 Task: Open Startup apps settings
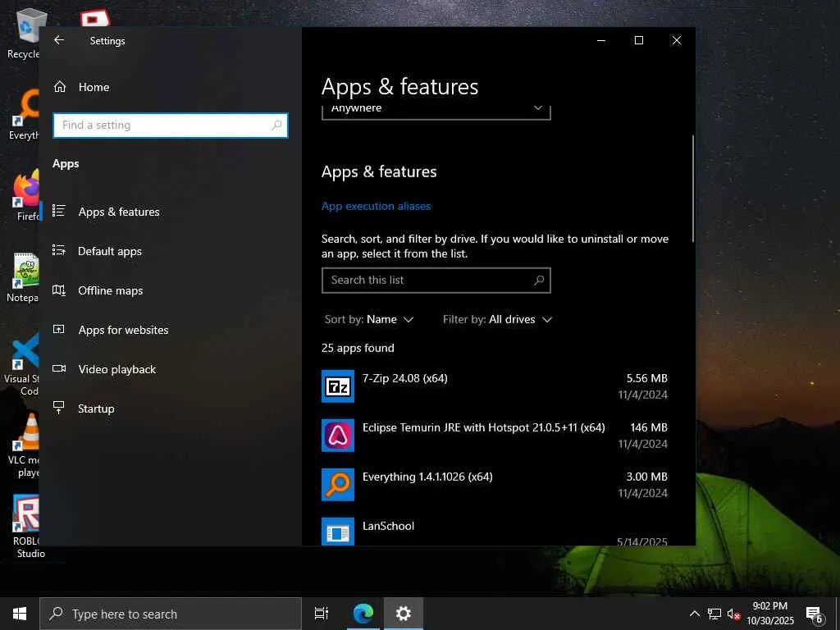(96, 409)
